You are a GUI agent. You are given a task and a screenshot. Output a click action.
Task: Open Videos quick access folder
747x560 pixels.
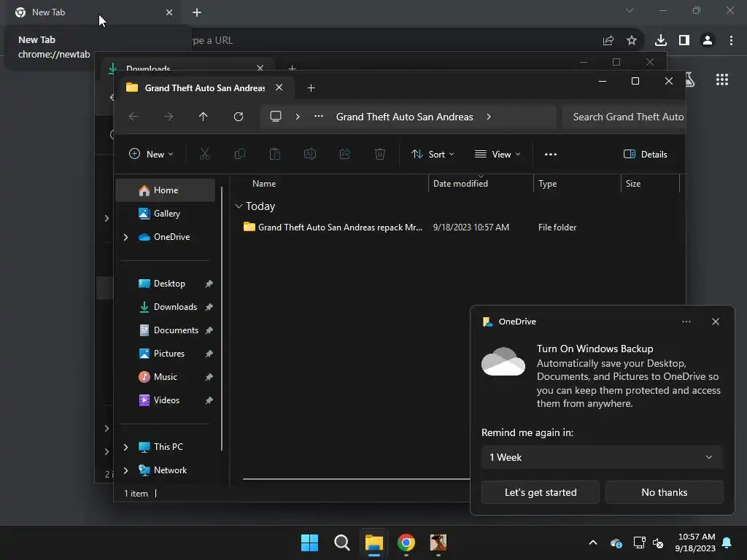[166, 400]
